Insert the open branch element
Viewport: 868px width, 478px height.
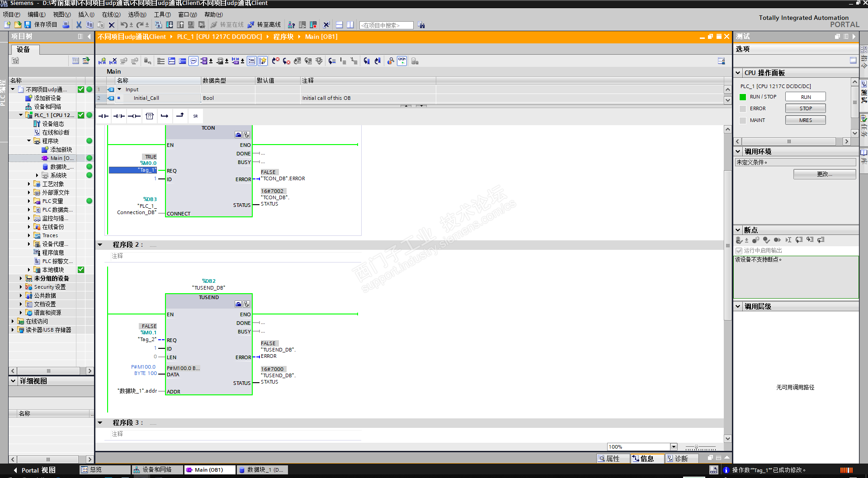[x=165, y=116]
